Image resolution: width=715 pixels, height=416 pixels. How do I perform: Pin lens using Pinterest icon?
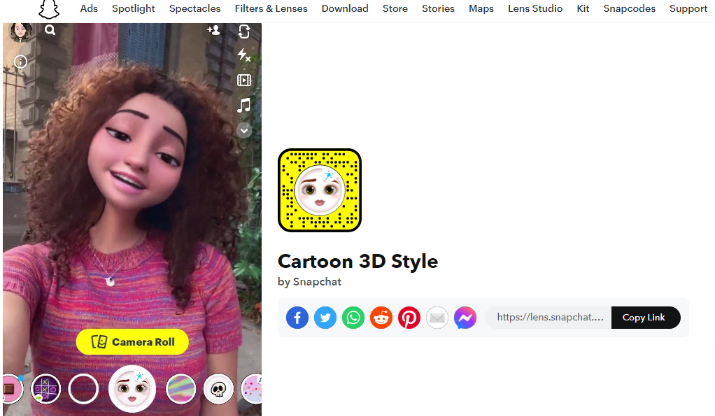pos(409,317)
